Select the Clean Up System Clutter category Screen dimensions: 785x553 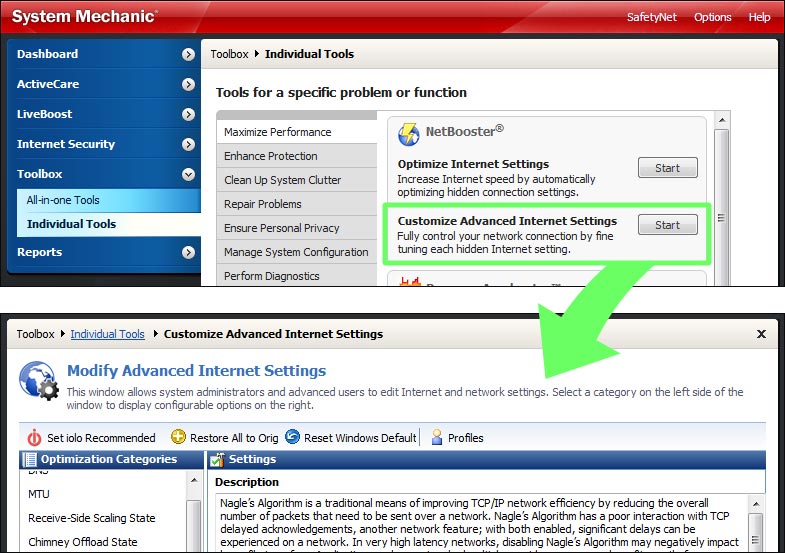(297, 180)
